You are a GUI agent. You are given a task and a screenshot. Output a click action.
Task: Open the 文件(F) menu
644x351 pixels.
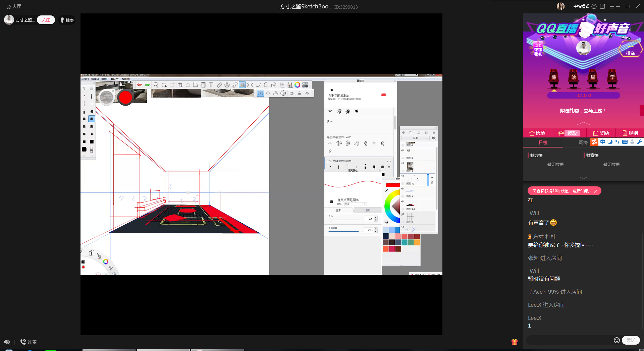[85, 79]
